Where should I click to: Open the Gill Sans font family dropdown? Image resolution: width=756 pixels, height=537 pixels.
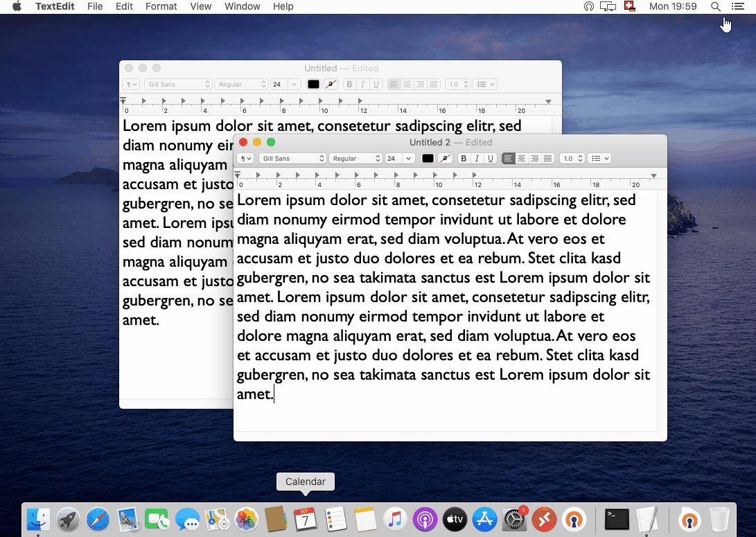(x=292, y=158)
